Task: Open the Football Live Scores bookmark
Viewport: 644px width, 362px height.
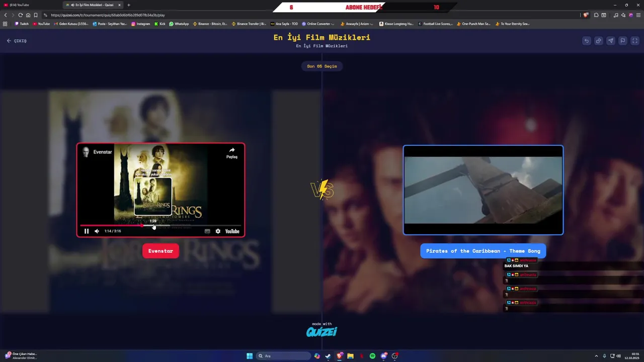Action: (x=436, y=24)
